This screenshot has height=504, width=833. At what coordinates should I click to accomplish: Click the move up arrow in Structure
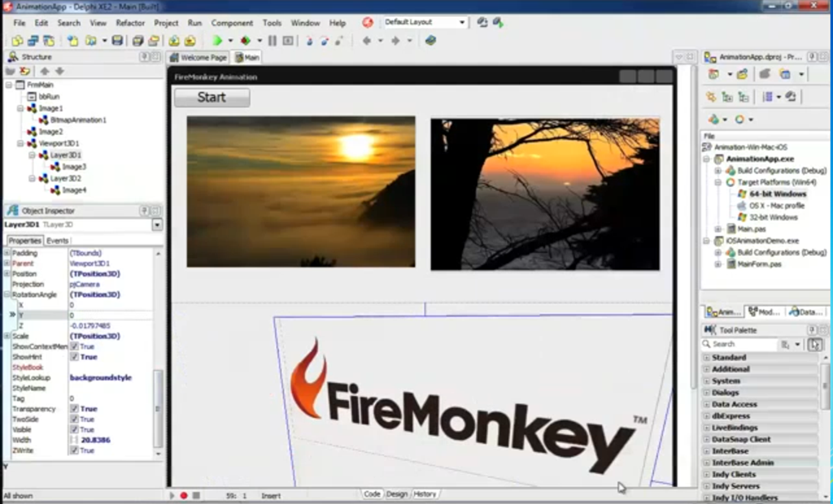(x=45, y=72)
